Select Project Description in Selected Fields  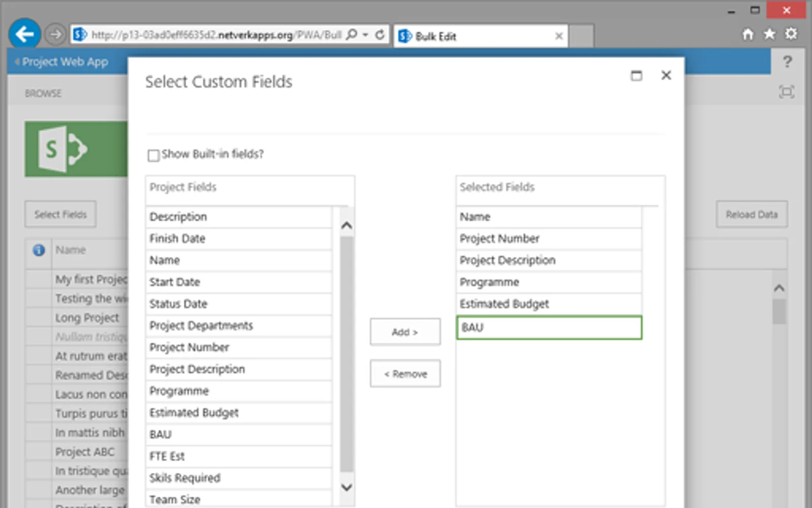click(549, 261)
